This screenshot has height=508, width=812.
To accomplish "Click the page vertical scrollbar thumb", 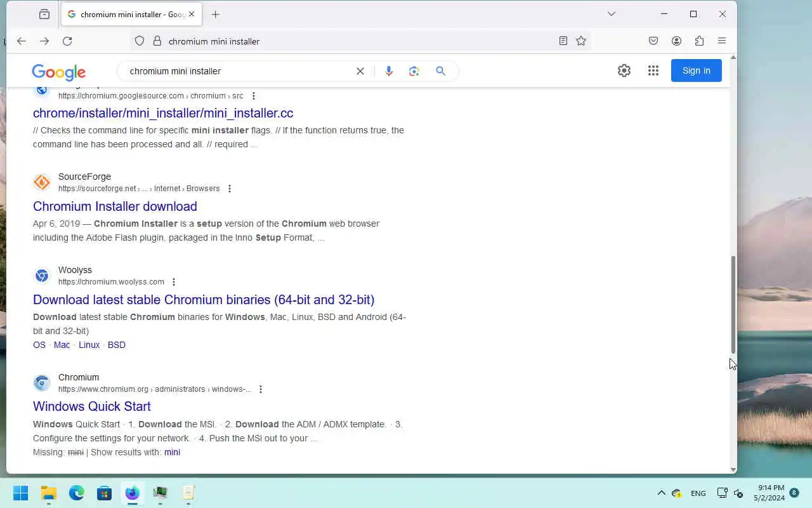I will coord(733,305).
